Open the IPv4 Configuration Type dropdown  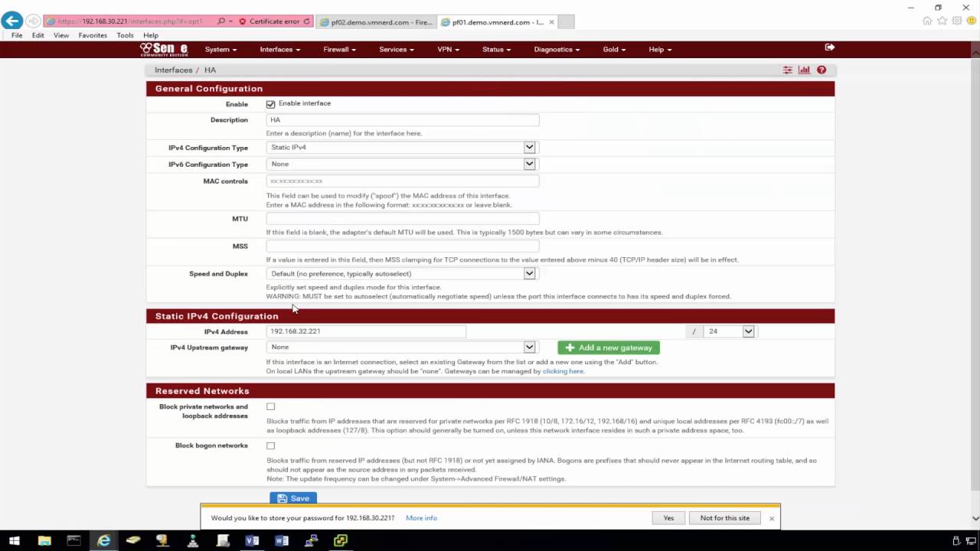tap(401, 147)
